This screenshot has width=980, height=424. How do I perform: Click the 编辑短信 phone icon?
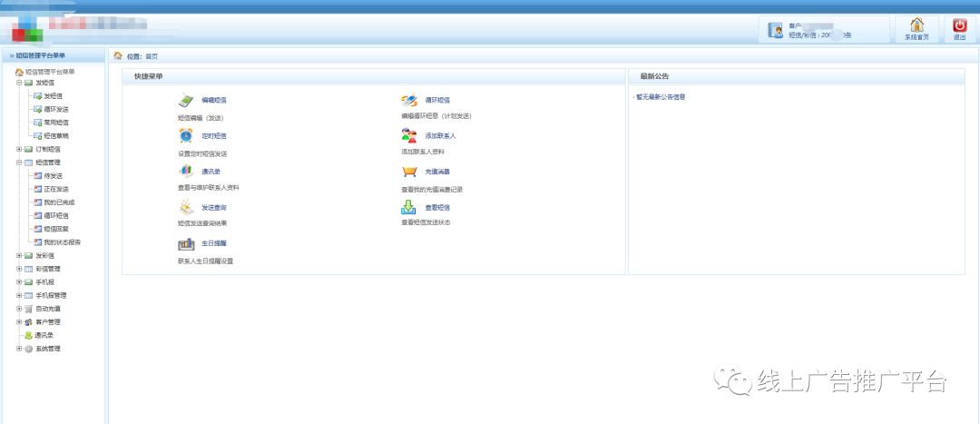click(186, 101)
